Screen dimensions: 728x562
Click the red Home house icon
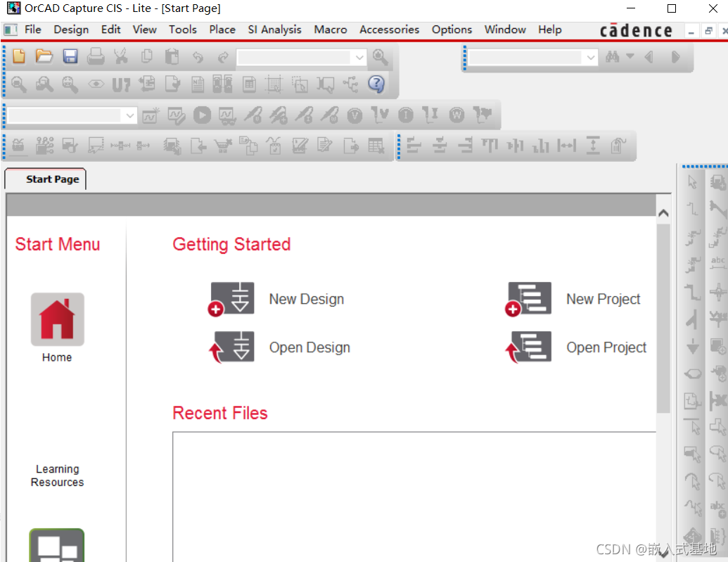[x=58, y=319]
